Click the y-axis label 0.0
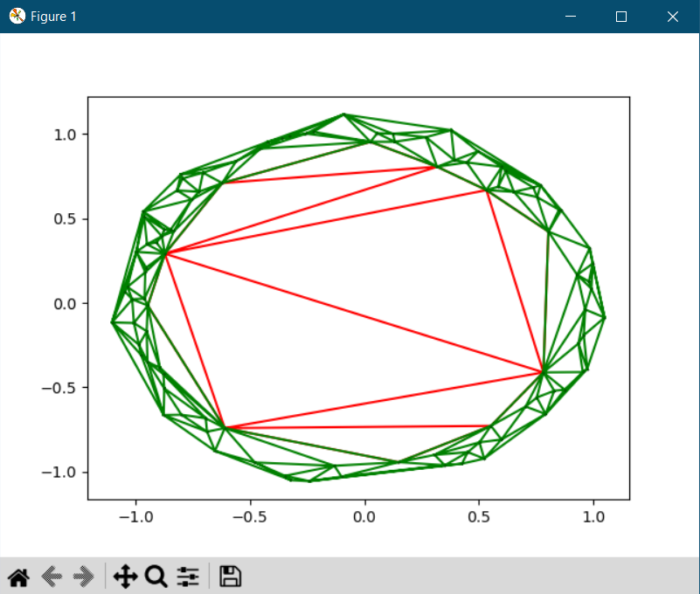This screenshot has width=700, height=594. coord(66,304)
